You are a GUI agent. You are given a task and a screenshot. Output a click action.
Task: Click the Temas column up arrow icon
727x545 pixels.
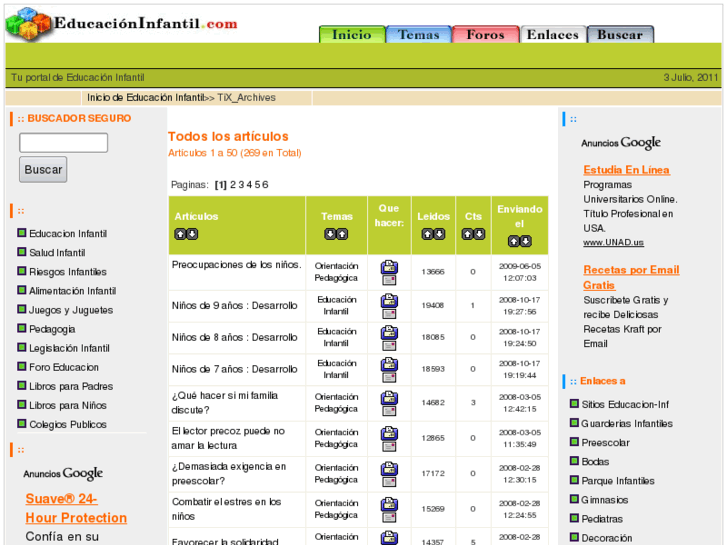click(x=342, y=234)
